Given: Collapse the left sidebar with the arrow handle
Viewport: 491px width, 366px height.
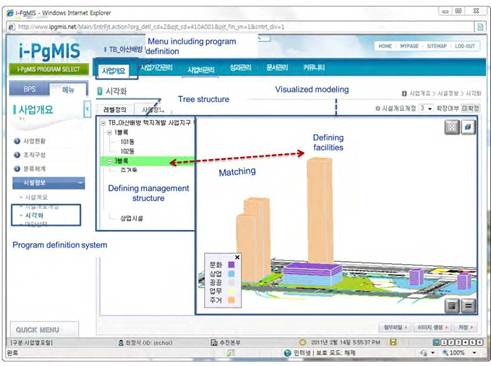Looking at the screenshot, I should (x=87, y=109).
